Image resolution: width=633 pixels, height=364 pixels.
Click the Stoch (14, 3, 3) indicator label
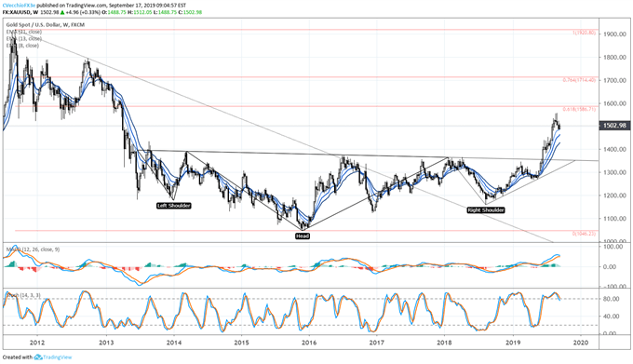(x=23, y=296)
